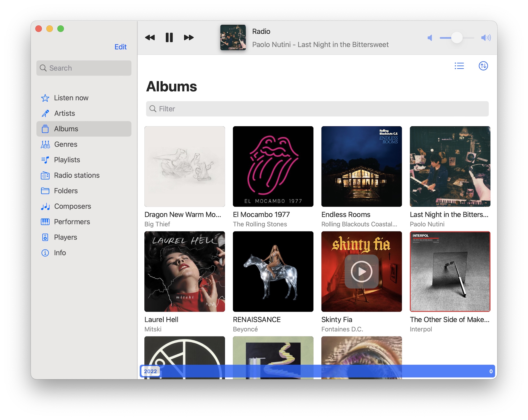Click the Artists microphone icon
This screenshot has width=528, height=420.
[x=45, y=113]
